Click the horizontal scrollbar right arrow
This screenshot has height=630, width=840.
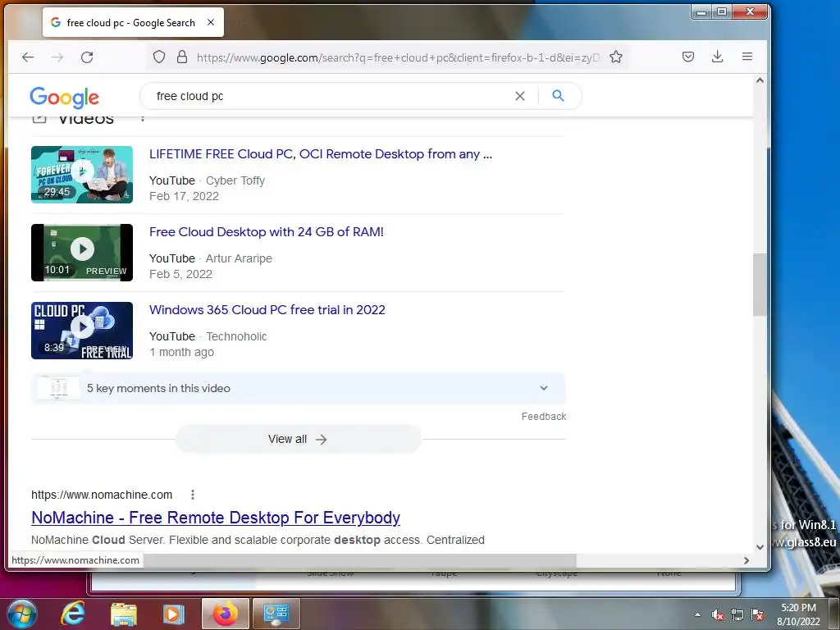pos(746,560)
